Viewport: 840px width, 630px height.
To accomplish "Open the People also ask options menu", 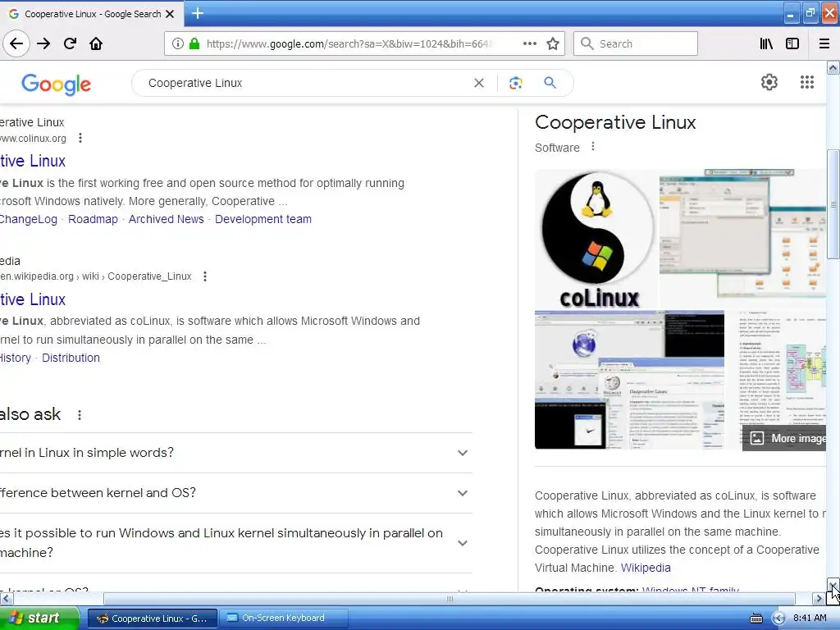I will (x=80, y=414).
